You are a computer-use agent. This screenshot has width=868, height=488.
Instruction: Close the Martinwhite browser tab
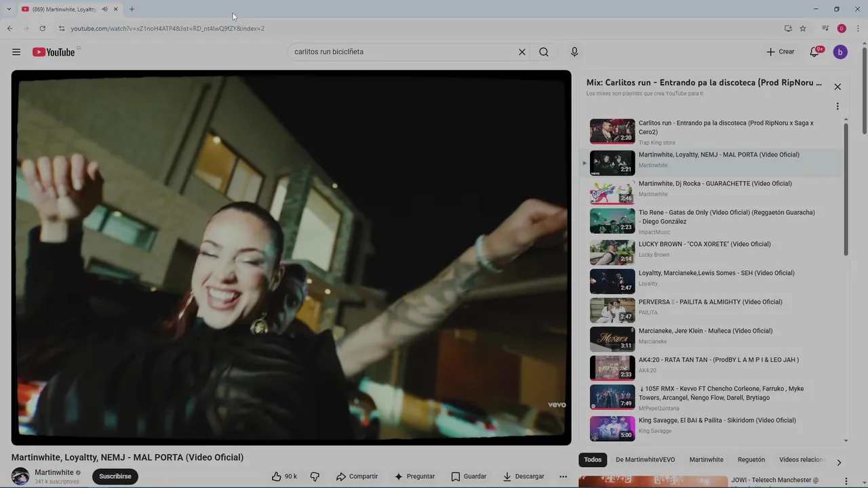[x=115, y=9]
